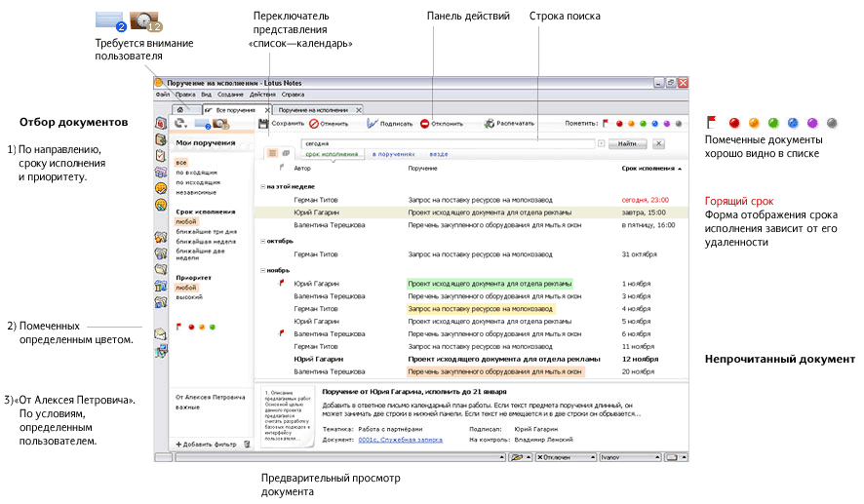Click the Найти search button
864x504 pixels.
[x=627, y=143]
